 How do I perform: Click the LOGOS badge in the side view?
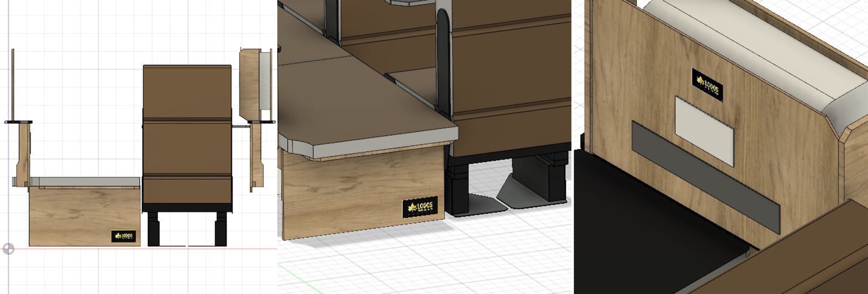(x=124, y=236)
